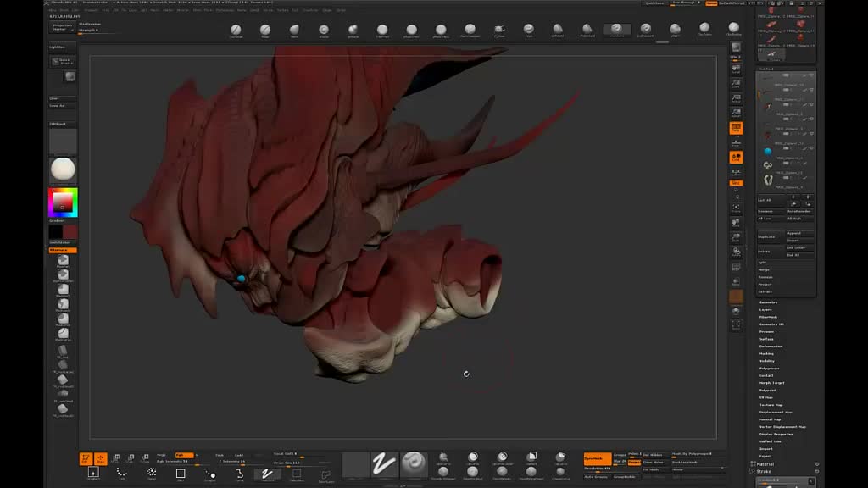Viewport: 868px width, 488px height.
Task: Toggle L.Sym local symmetry
Action: pos(736,172)
